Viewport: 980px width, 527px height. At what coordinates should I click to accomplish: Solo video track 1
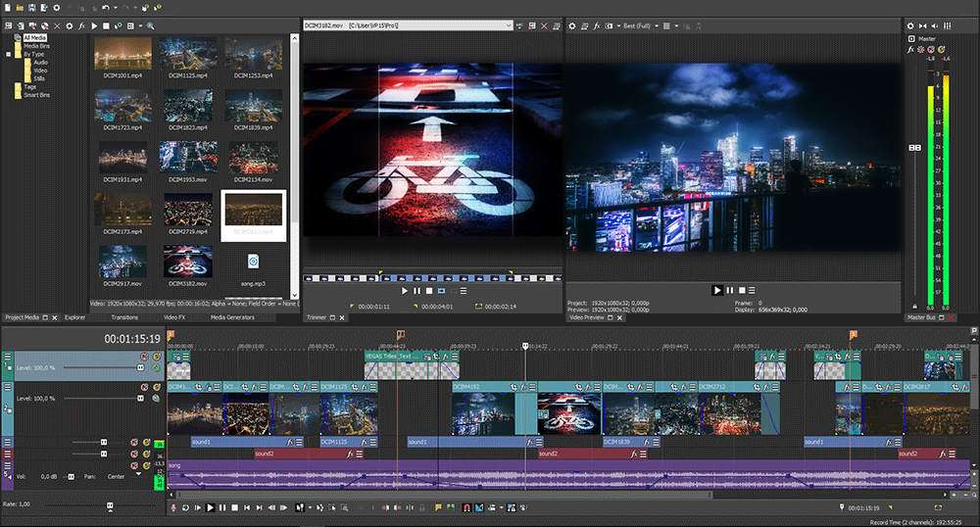click(x=156, y=357)
